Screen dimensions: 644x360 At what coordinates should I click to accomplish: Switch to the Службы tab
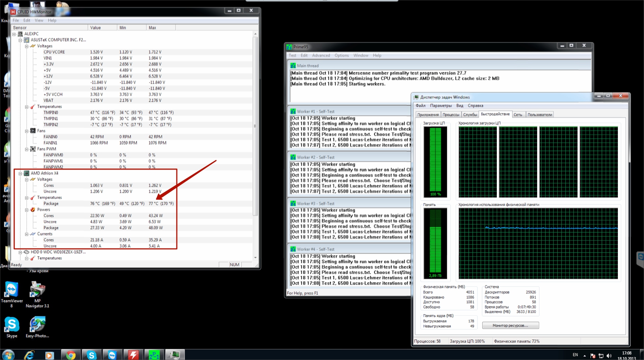coord(470,115)
